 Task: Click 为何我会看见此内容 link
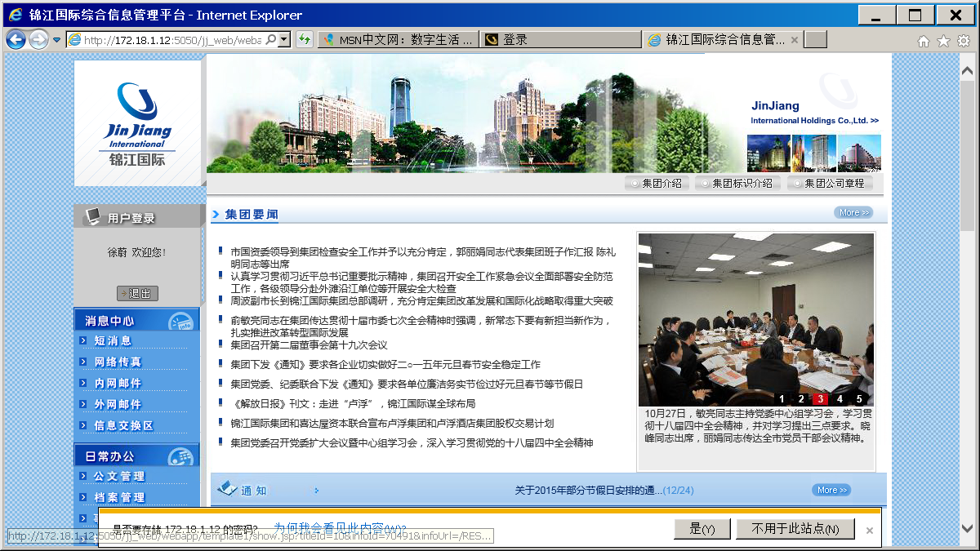click(x=341, y=528)
